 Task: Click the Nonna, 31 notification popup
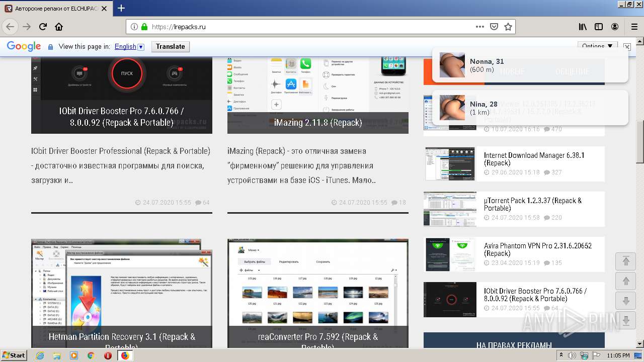(530, 65)
